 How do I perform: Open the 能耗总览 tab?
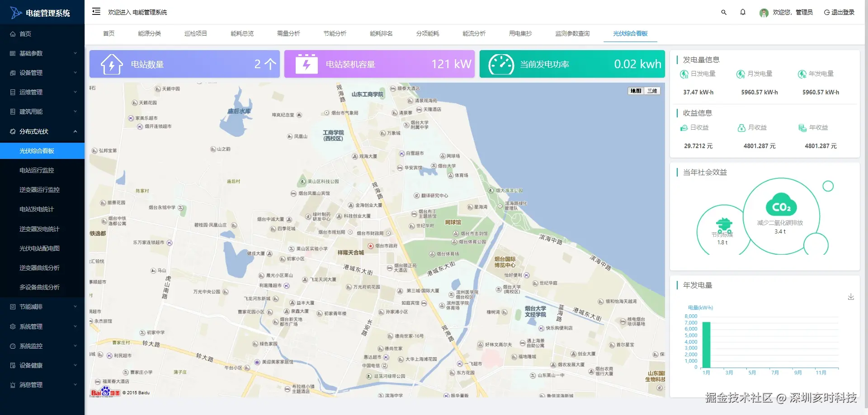(242, 33)
